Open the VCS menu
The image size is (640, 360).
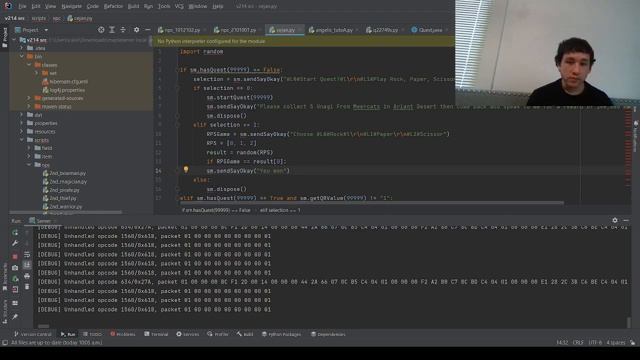[x=179, y=7]
